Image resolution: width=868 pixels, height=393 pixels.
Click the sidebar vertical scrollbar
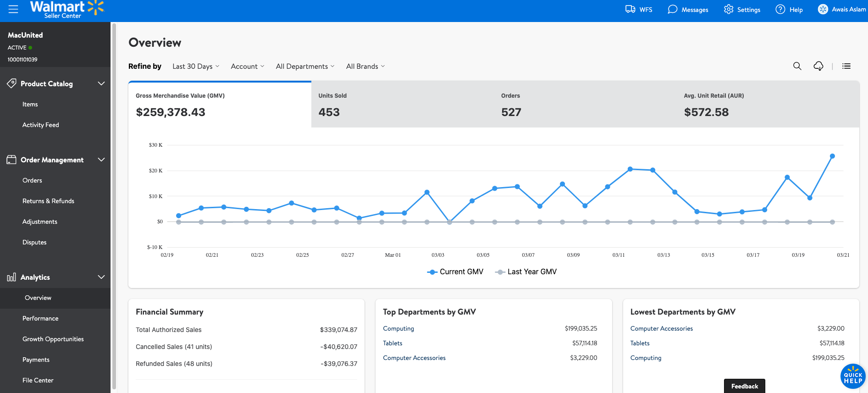coord(114,206)
